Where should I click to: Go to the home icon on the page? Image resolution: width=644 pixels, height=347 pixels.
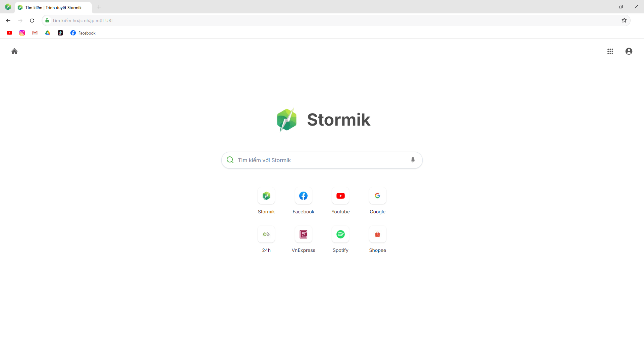tap(14, 51)
